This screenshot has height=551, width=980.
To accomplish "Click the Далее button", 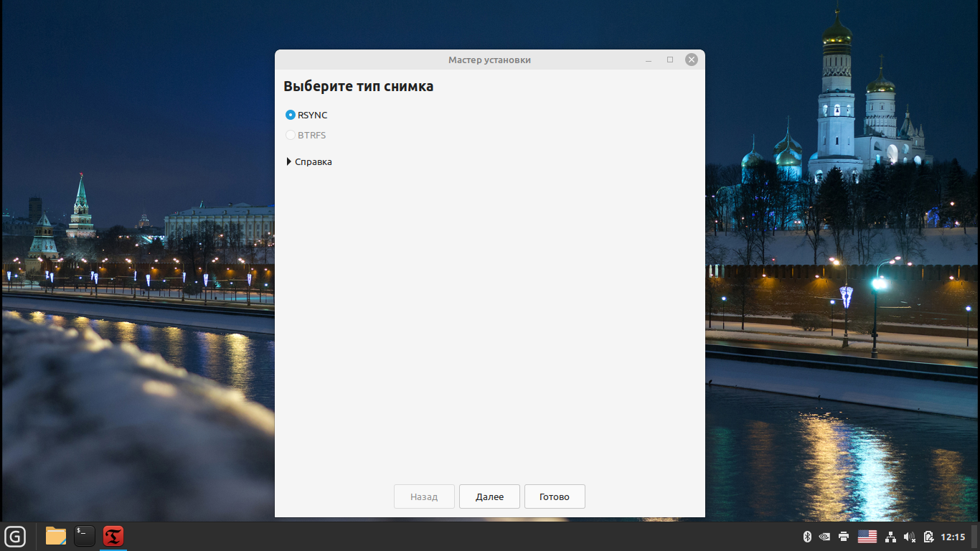I will pyautogui.click(x=489, y=496).
